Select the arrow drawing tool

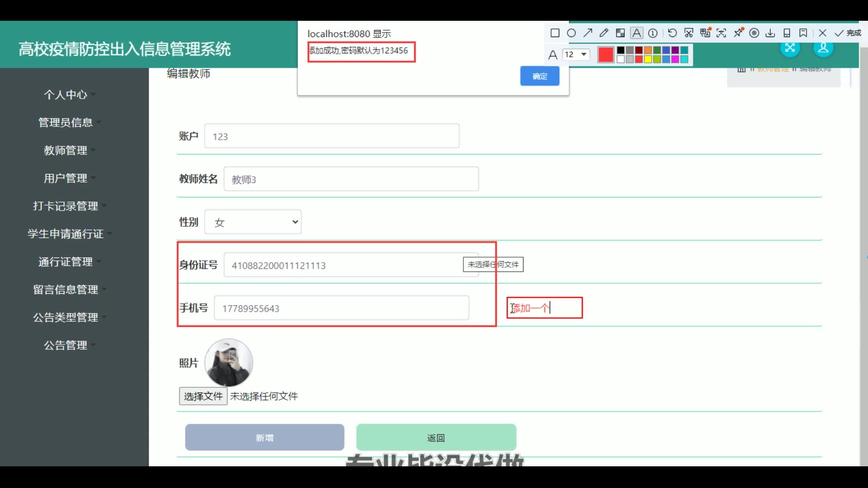(x=588, y=33)
